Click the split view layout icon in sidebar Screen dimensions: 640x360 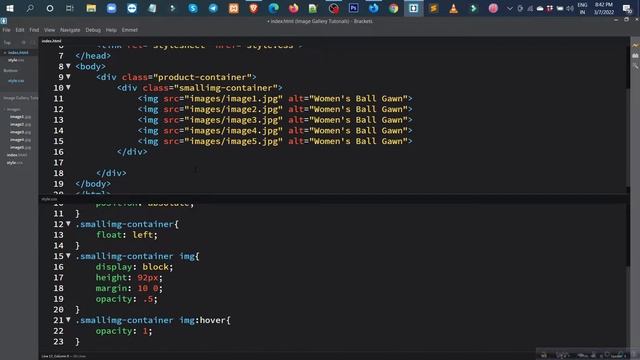tap(33, 42)
